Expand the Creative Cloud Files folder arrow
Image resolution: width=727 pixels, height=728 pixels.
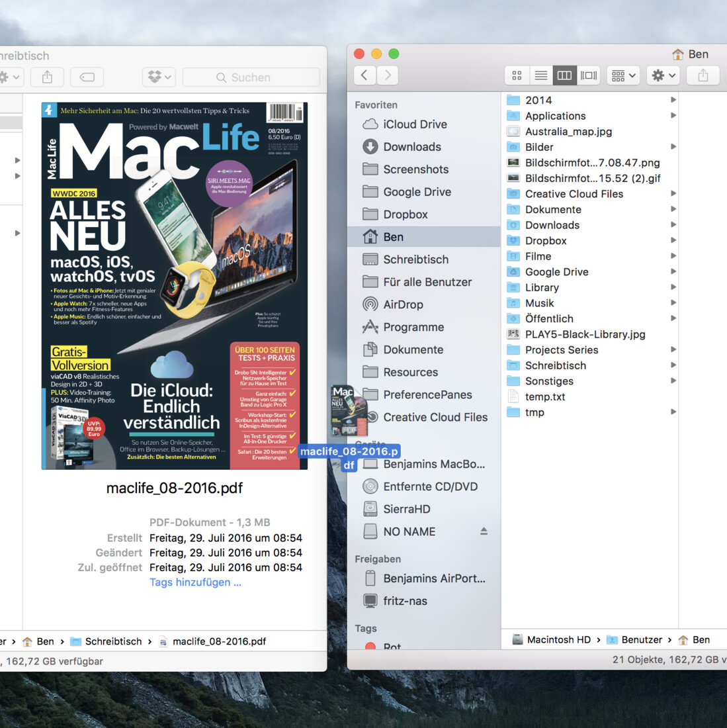tap(673, 194)
